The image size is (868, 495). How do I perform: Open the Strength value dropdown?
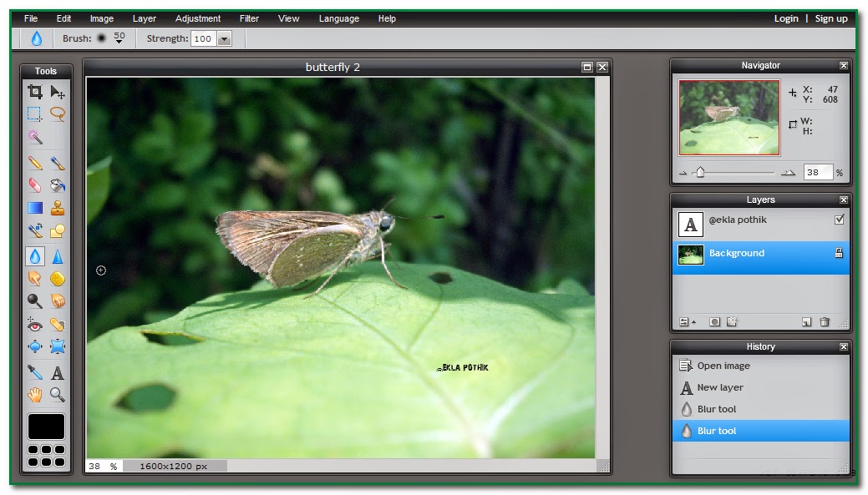coord(222,38)
